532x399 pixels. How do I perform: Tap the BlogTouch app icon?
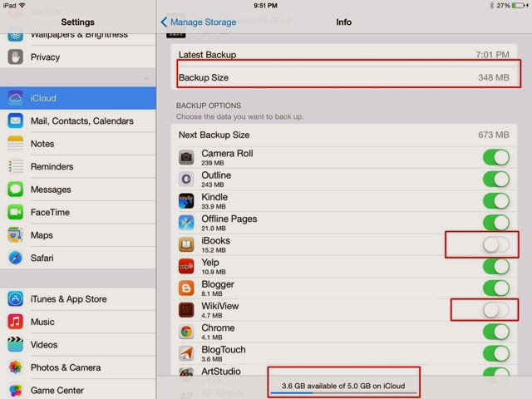(186, 353)
